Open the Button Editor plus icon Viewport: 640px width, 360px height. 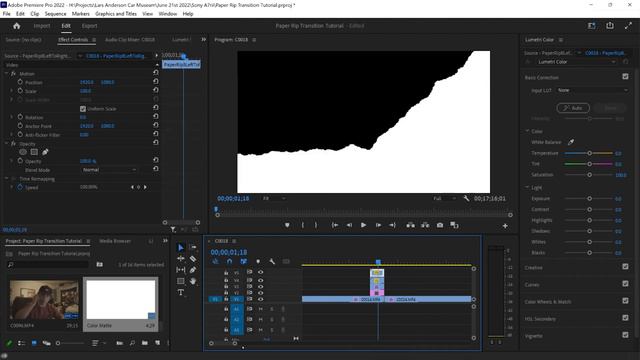505,226
